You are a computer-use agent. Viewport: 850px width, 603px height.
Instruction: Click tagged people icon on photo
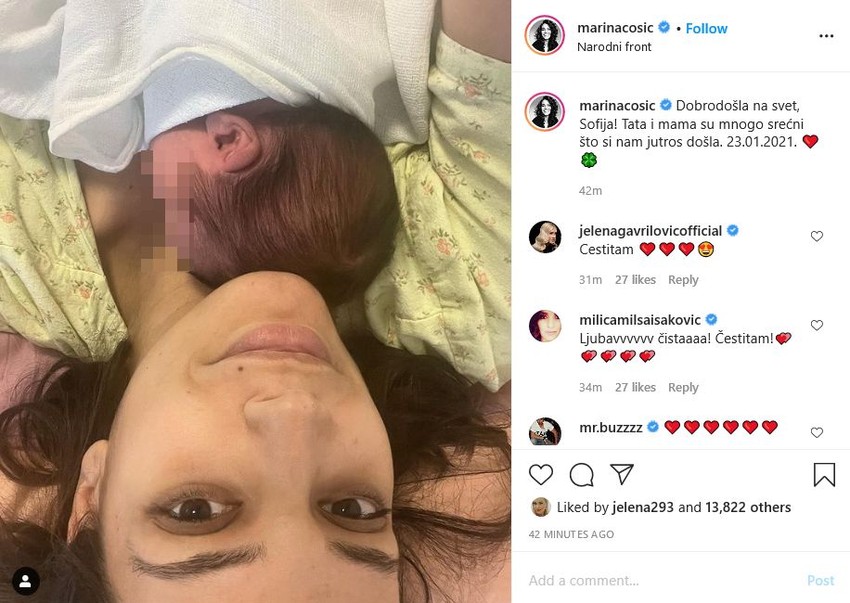point(25,581)
